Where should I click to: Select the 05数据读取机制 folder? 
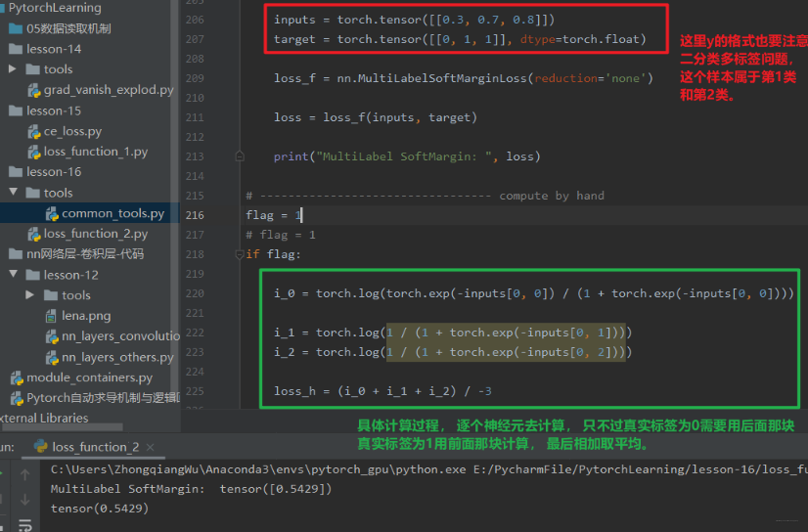(x=68, y=28)
